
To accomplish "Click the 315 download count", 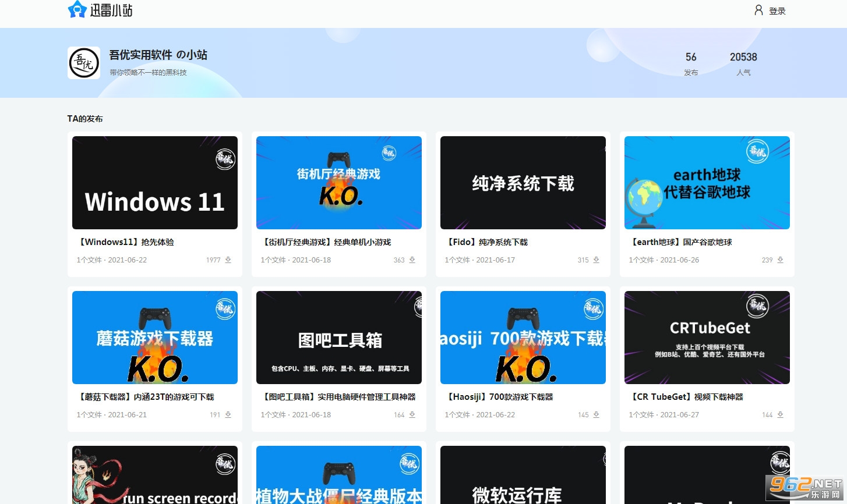I will tap(583, 260).
